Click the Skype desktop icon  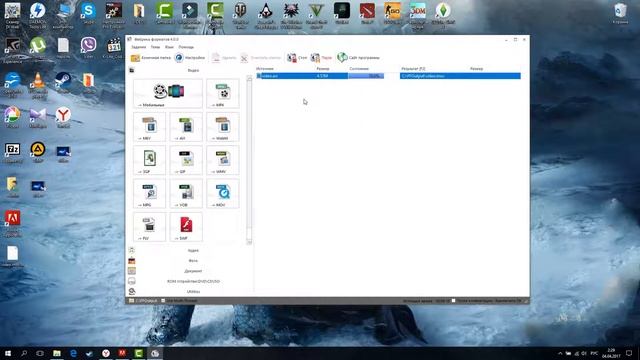[x=88, y=13]
